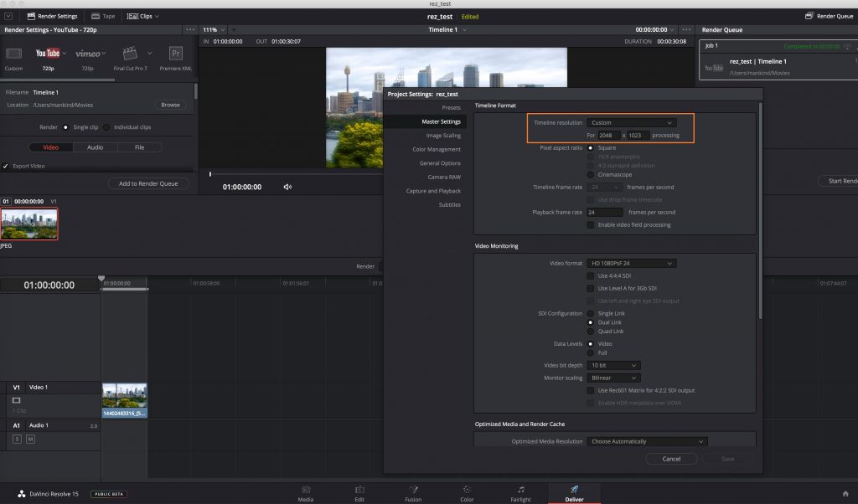Open the Timeline resolution dropdown
The width and height of the screenshot is (858, 504).
click(632, 123)
